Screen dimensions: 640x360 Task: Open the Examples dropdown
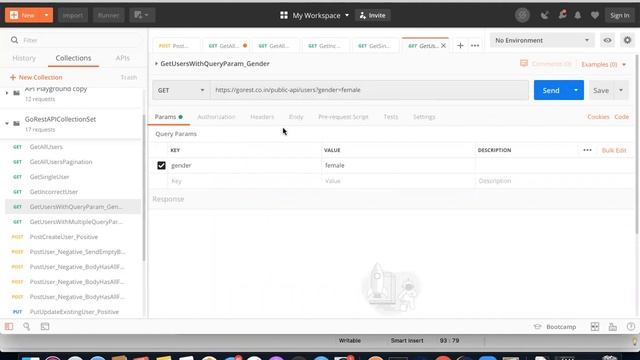[x=603, y=64]
